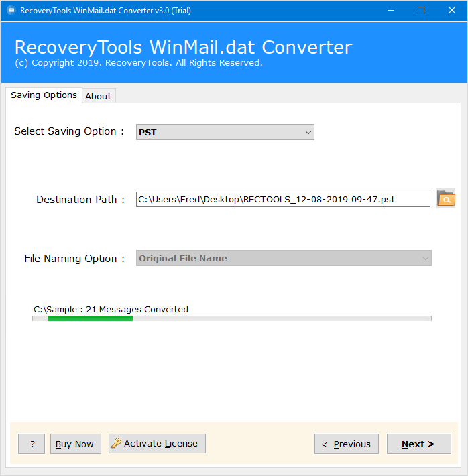Open the Select Saving Option PST dropdown
The height and width of the screenshot is (476, 468).
point(225,132)
